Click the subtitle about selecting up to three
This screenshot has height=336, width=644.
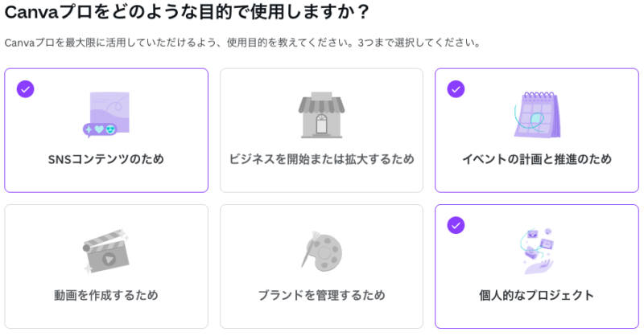[x=242, y=43]
